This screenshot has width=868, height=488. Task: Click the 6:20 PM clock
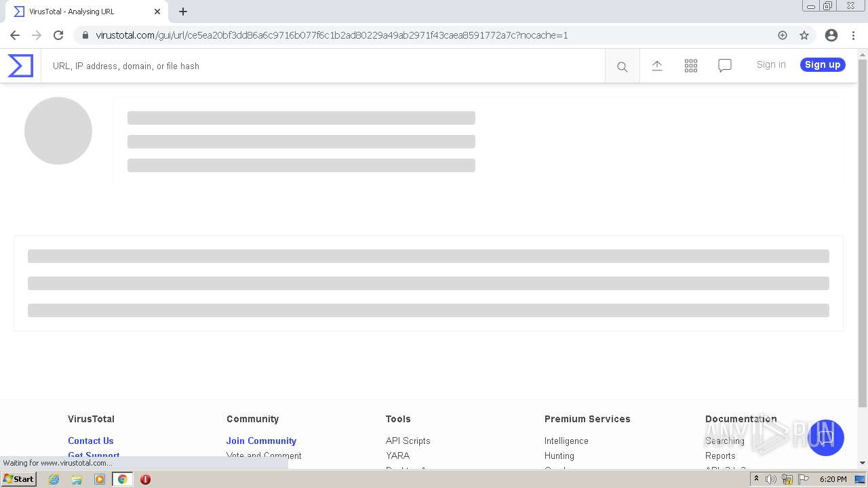click(x=833, y=479)
